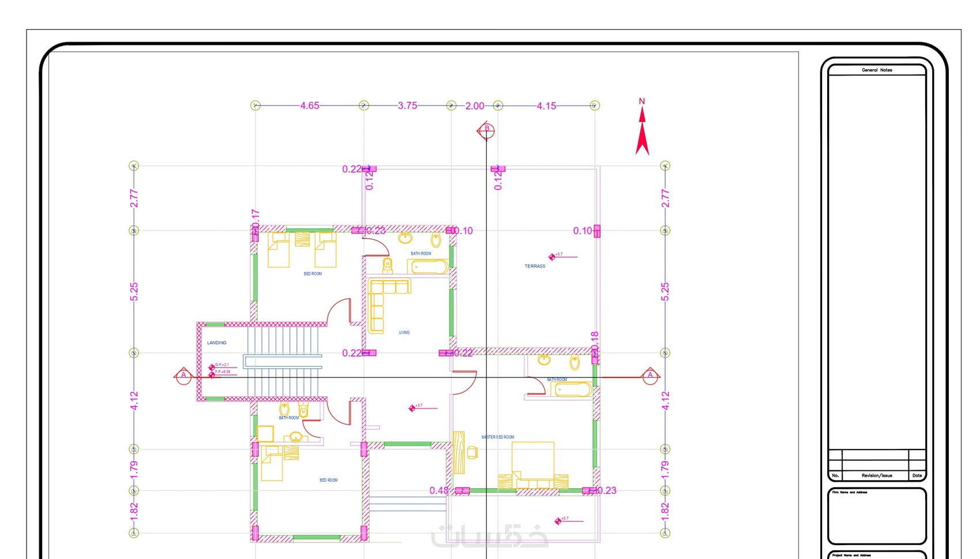Select the left section marker A
The height and width of the screenshot is (559, 980).
click(x=183, y=376)
